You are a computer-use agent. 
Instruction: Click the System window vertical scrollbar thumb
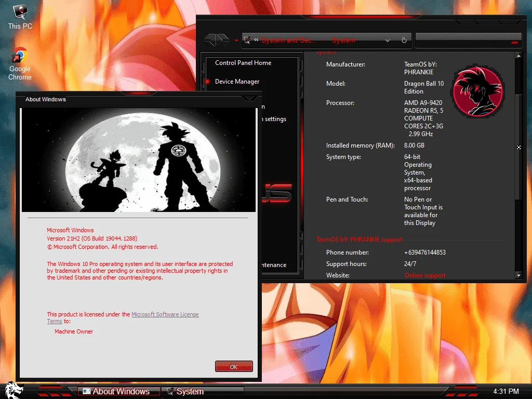518,147
